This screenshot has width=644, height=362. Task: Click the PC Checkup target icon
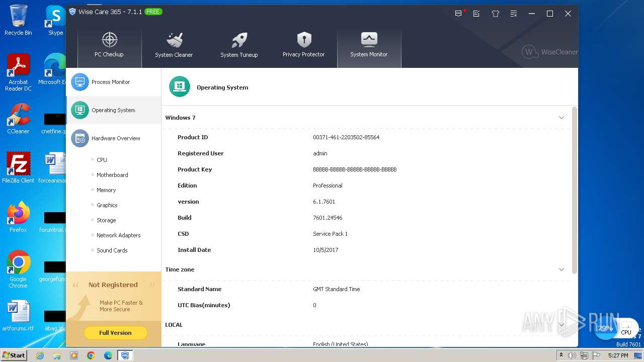point(109,39)
